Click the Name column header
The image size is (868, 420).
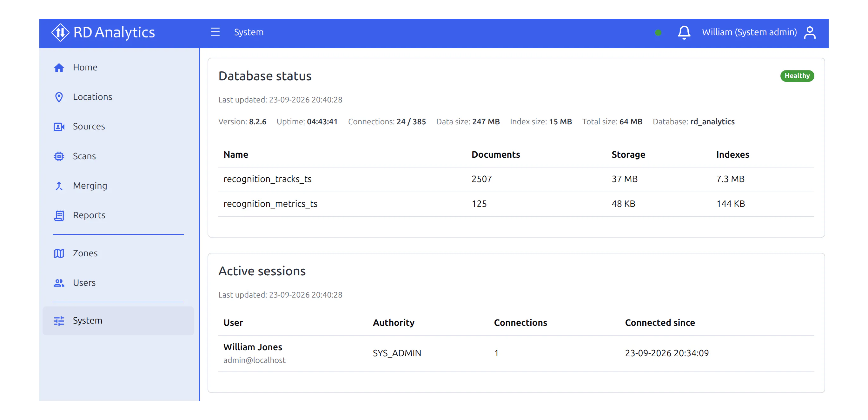click(x=235, y=154)
